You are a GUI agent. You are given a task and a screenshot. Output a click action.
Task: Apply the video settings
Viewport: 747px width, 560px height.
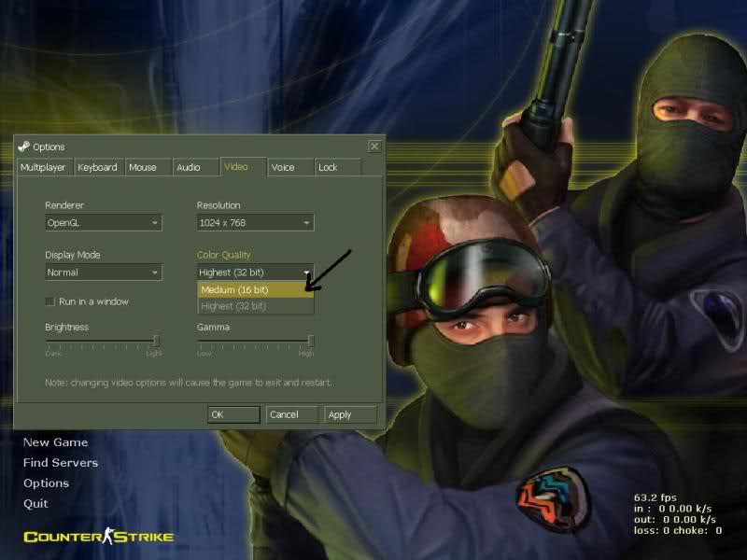point(350,414)
